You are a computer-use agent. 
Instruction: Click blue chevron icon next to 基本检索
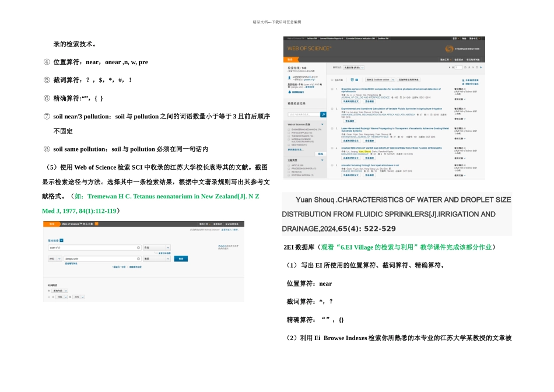(x=61, y=240)
